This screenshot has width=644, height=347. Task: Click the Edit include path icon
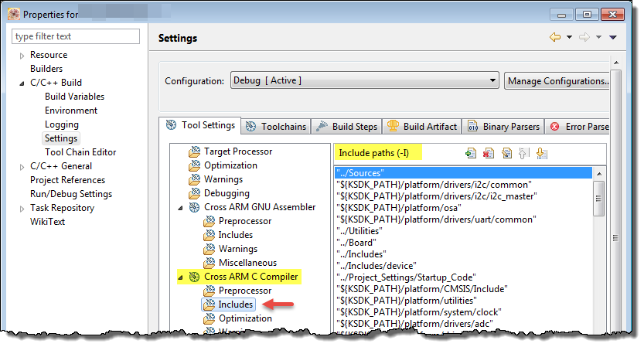(x=506, y=154)
